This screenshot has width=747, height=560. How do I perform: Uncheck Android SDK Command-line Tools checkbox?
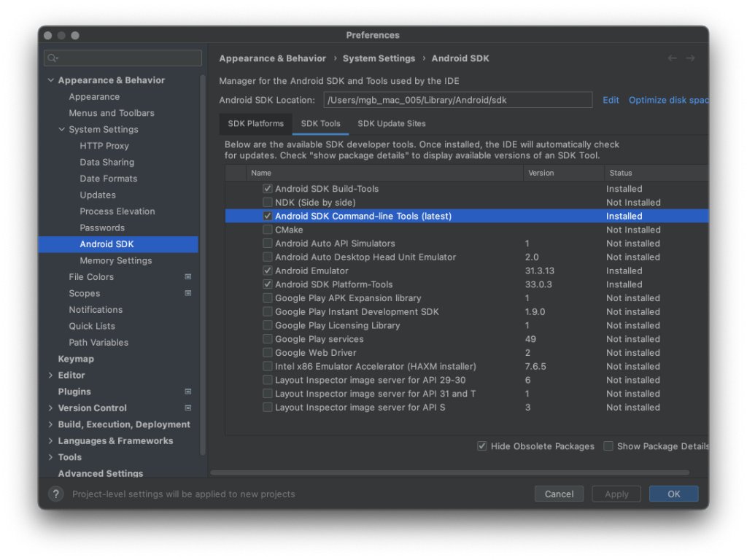(267, 216)
